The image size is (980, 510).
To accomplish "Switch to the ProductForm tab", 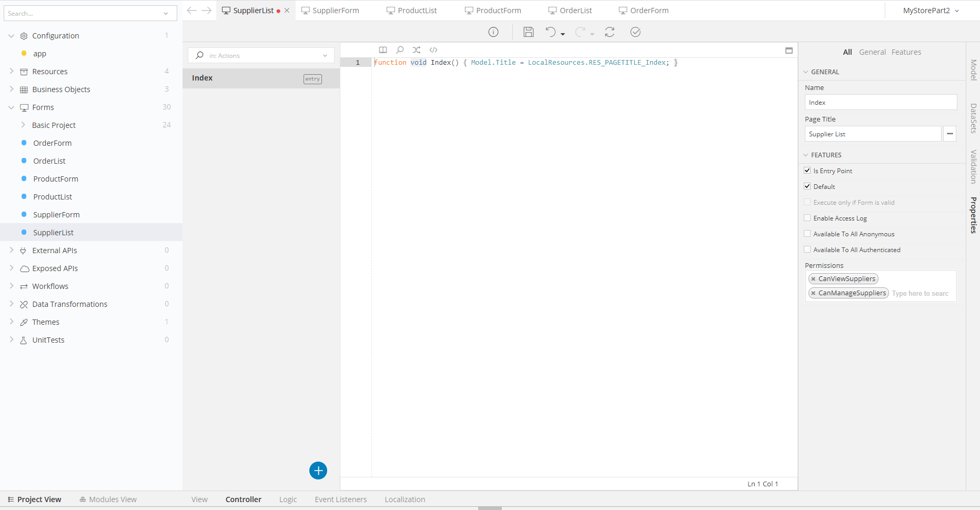I will coord(493,11).
